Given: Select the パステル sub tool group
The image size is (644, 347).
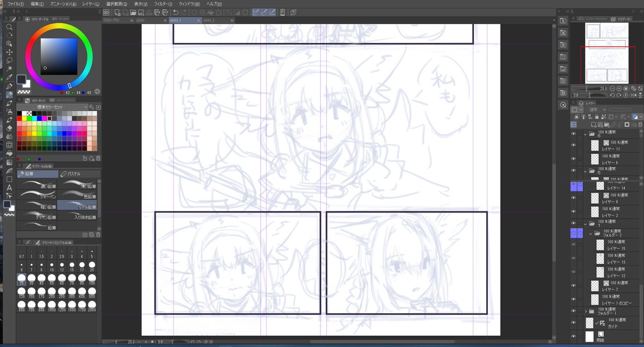Looking at the screenshot, I should 80,174.
